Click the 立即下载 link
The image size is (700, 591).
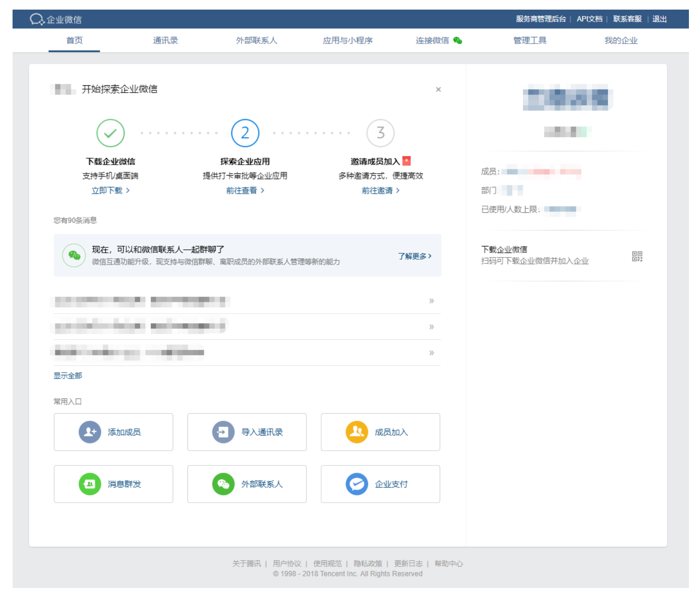[110, 191]
